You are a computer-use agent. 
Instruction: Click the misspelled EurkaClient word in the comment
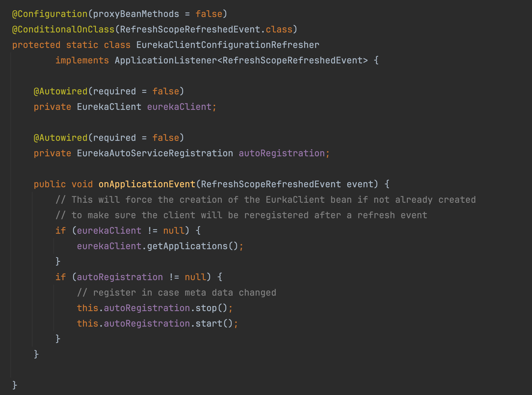pos(295,200)
